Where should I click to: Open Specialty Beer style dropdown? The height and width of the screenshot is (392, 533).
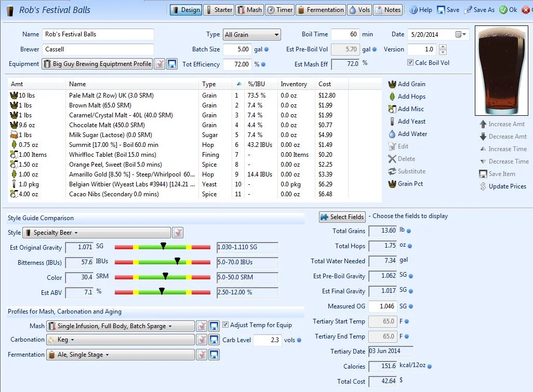97,233
